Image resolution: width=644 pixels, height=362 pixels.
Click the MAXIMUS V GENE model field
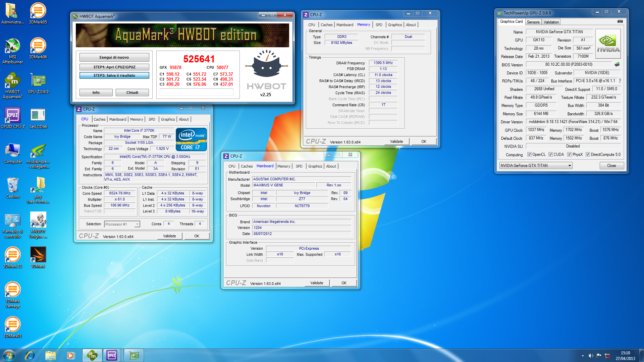tap(284, 185)
